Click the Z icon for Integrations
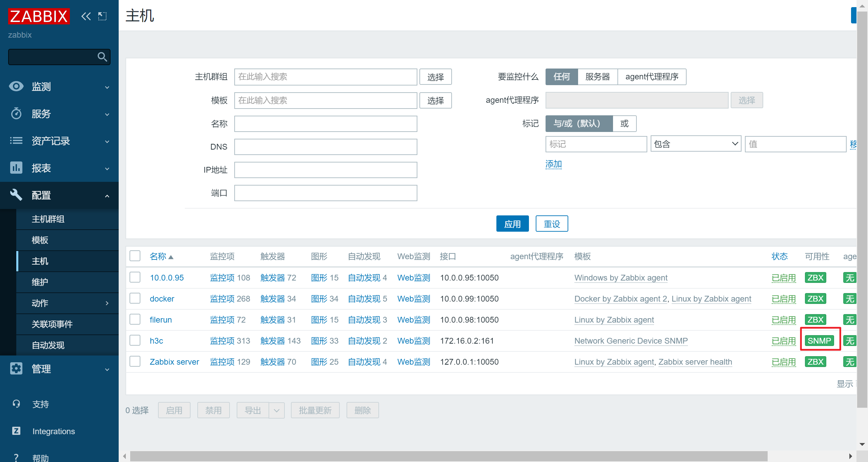Screen dimensions: 868x462 (16, 431)
